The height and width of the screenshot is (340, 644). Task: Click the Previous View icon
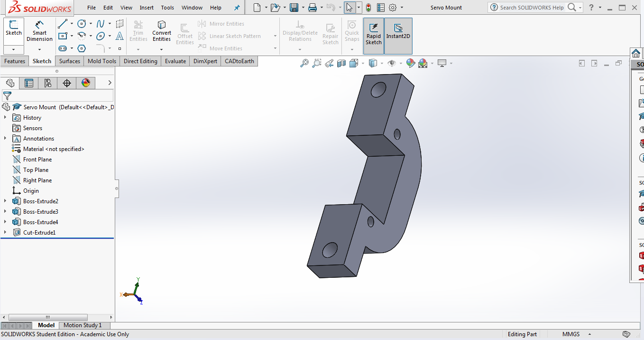point(329,63)
